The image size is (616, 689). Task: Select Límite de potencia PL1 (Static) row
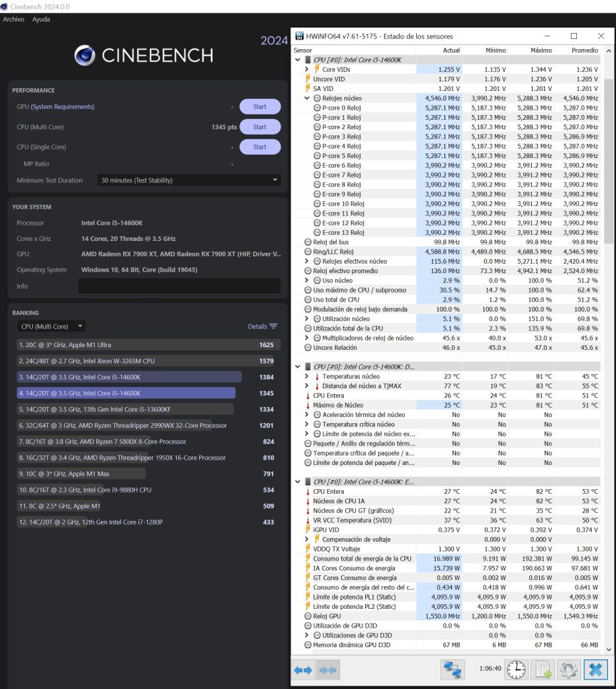[446, 597]
